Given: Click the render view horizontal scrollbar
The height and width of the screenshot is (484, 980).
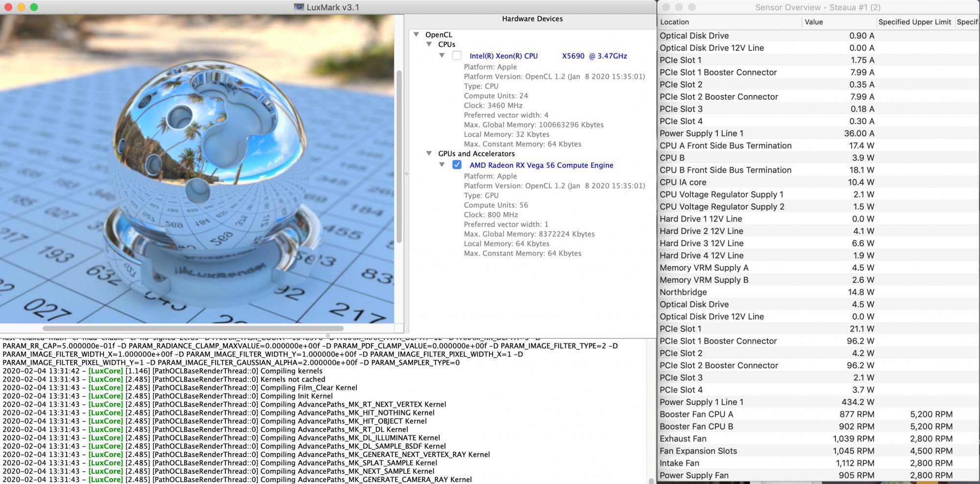Looking at the screenshot, I should pyautogui.click(x=193, y=328).
